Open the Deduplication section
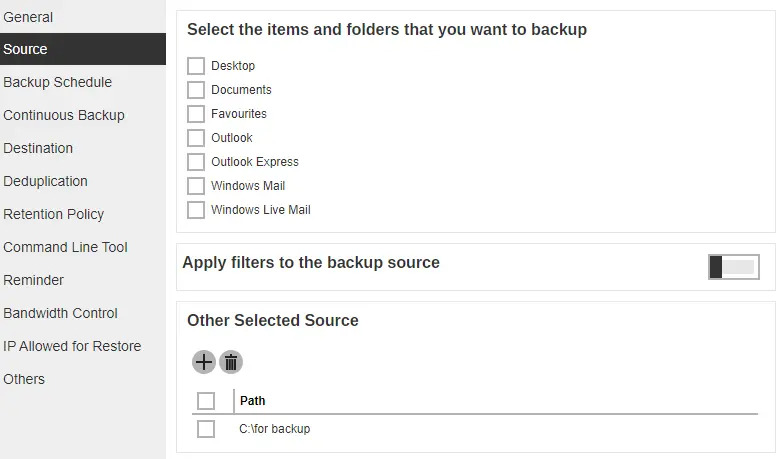 point(45,181)
